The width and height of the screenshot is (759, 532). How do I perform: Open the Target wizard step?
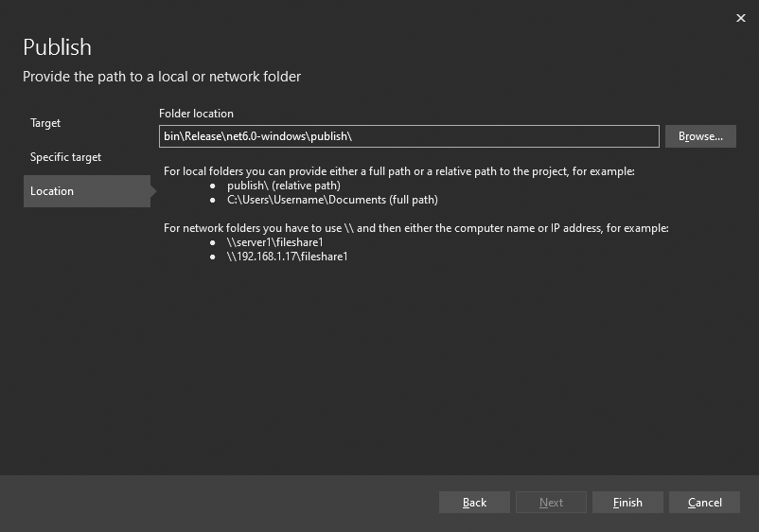(45, 123)
